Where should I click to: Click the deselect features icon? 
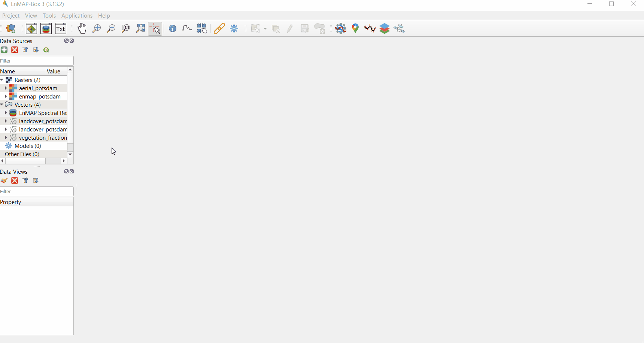point(276,29)
